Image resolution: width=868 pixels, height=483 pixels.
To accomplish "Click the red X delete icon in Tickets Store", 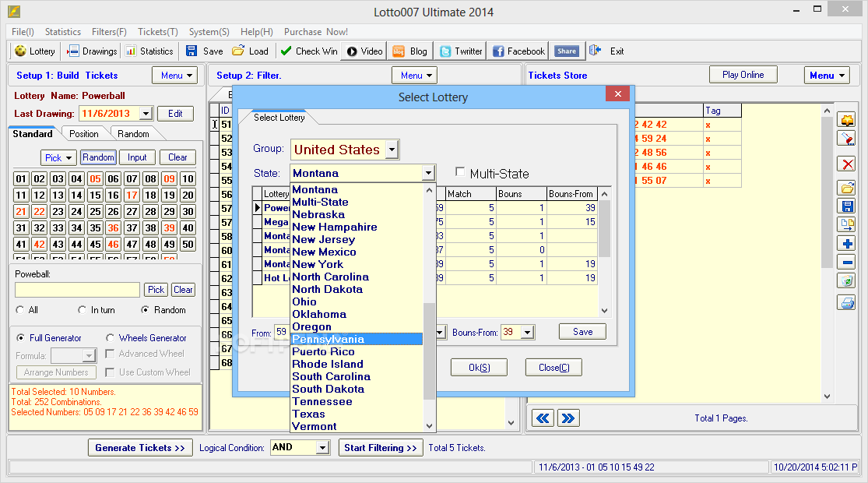I will (847, 164).
